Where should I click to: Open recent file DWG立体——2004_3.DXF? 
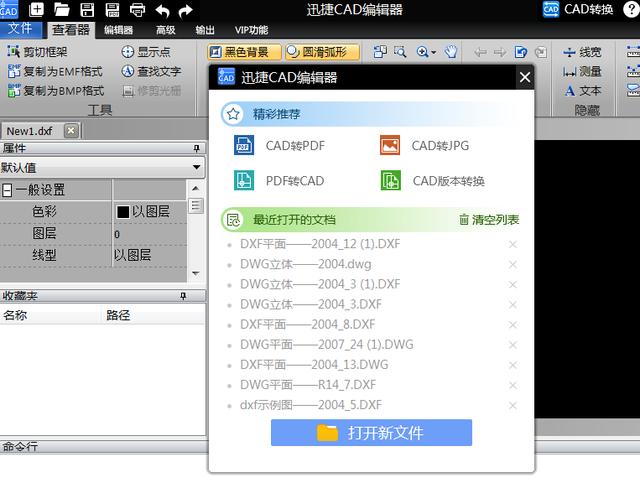point(311,304)
